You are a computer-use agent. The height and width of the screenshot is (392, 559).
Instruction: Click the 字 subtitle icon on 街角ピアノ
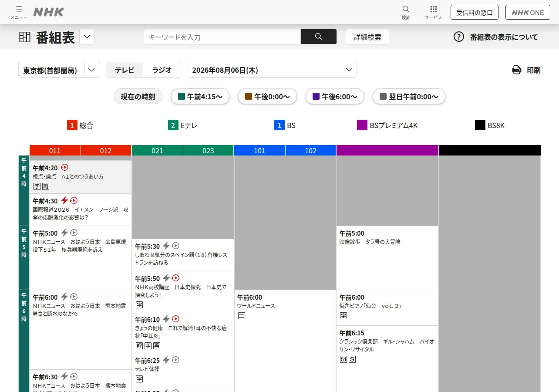[x=343, y=316]
